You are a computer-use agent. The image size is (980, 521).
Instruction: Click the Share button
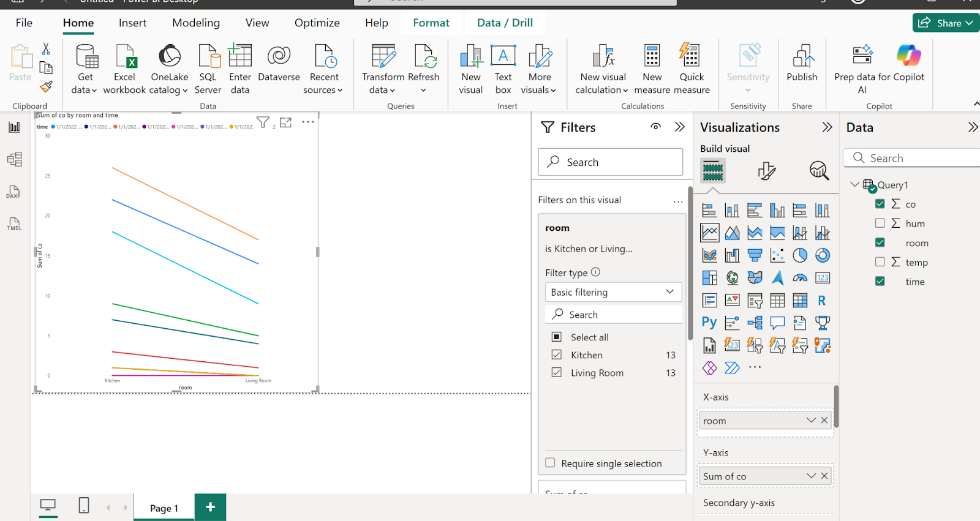tap(946, 23)
